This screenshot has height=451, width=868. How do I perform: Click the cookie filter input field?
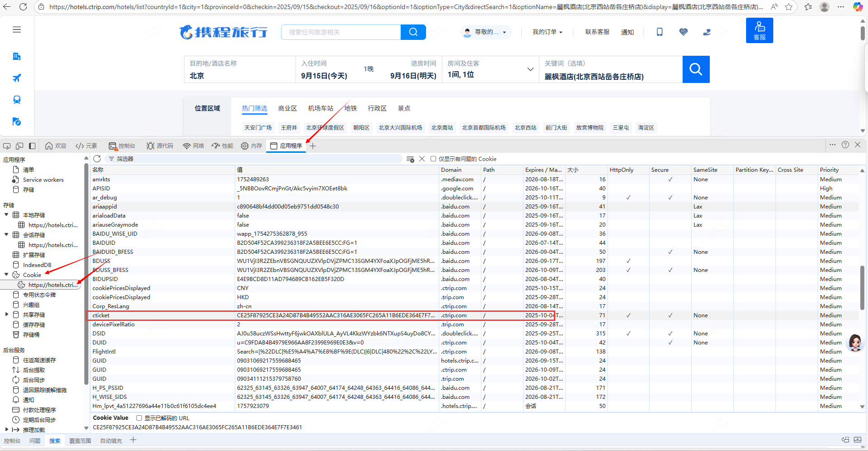(x=254, y=159)
